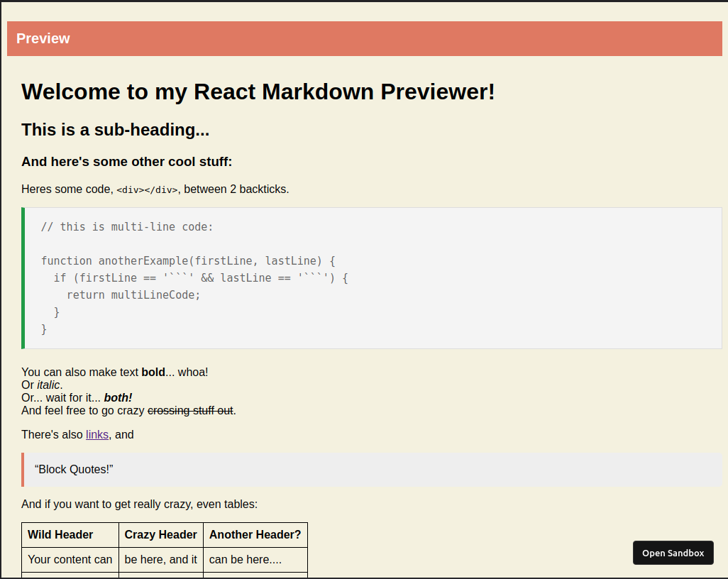Click the 'Another Header?' table header

click(255, 535)
